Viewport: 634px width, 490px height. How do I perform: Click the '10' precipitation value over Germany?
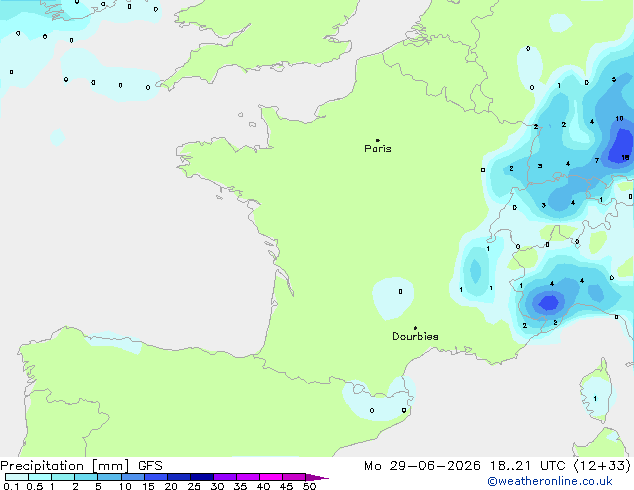tap(619, 118)
